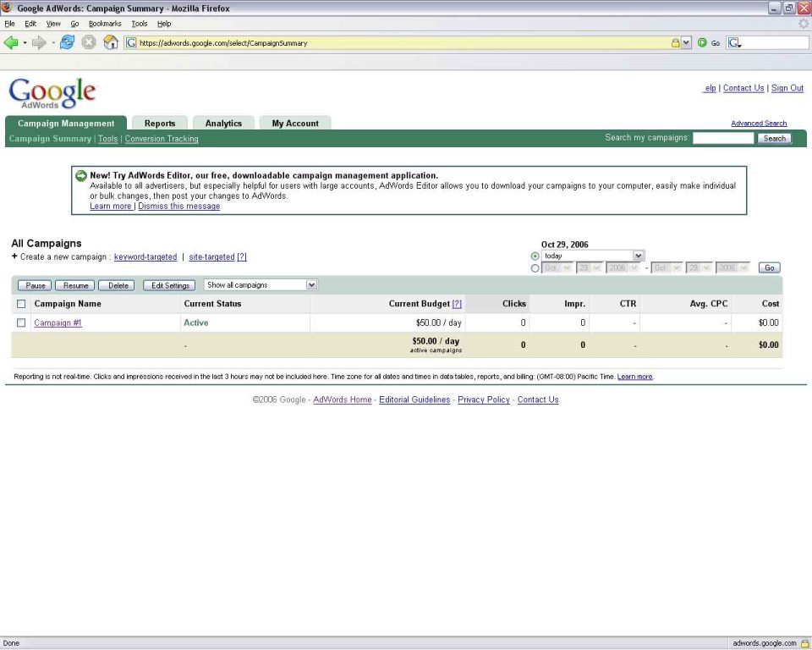Open Editorial Guidelines footer link
The image size is (812, 650).
(x=414, y=399)
